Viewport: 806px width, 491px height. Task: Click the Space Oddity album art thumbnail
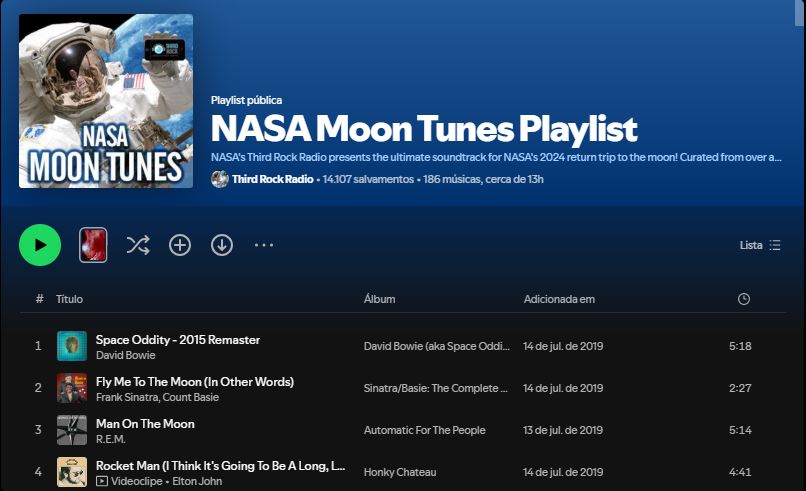click(x=72, y=346)
